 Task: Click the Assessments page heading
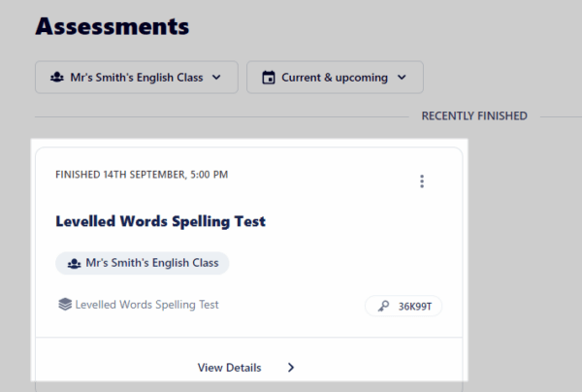113,27
